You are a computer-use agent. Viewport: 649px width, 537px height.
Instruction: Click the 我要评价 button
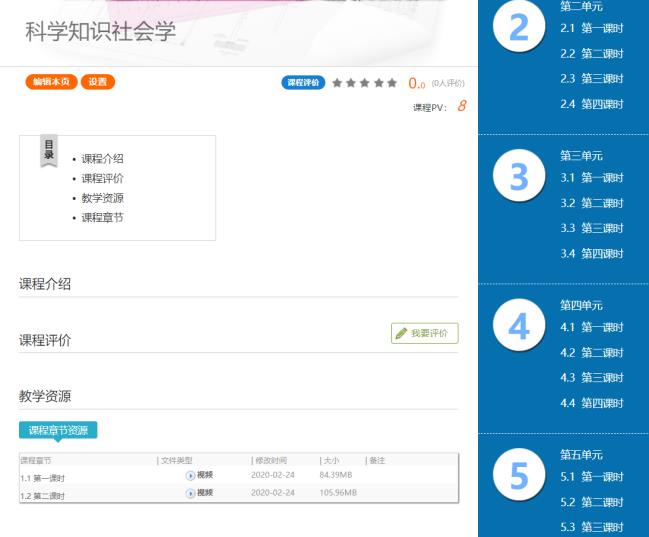425,333
